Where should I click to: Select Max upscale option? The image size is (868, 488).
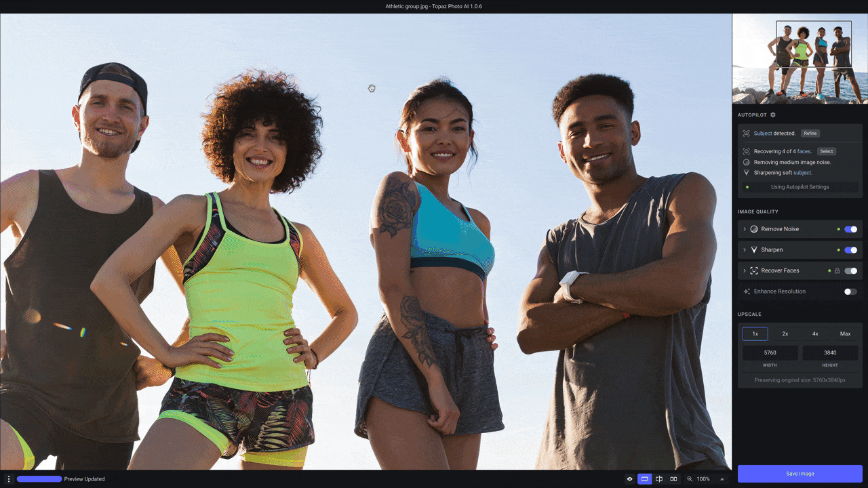pos(845,333)
